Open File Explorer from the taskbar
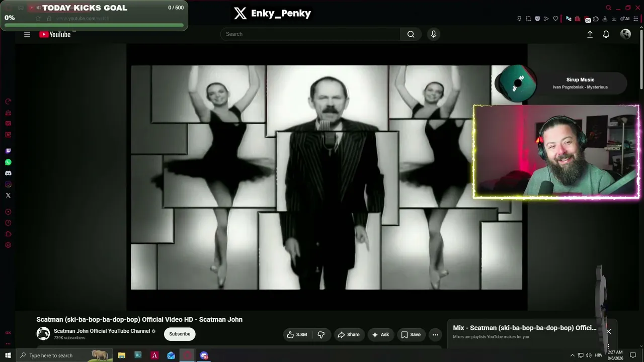Image resolution: width=644 pixels, height=362 pixels. click(122, 355)
